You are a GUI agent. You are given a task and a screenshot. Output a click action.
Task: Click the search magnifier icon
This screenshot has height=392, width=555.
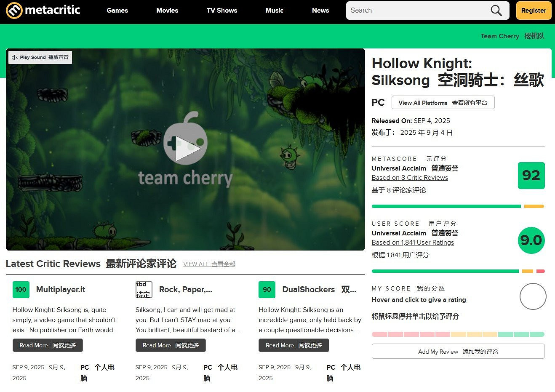coord(496,11)
